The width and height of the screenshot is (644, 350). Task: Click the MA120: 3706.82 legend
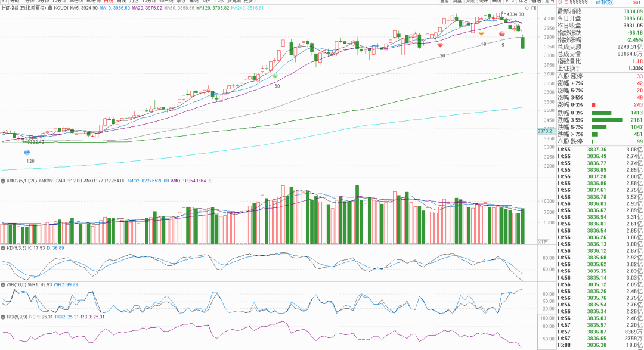coord(213,8)
